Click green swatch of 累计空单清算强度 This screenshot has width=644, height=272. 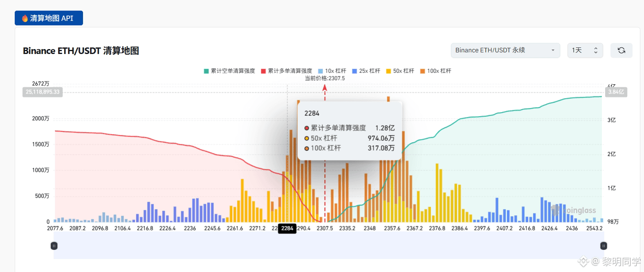pos(206,71)
